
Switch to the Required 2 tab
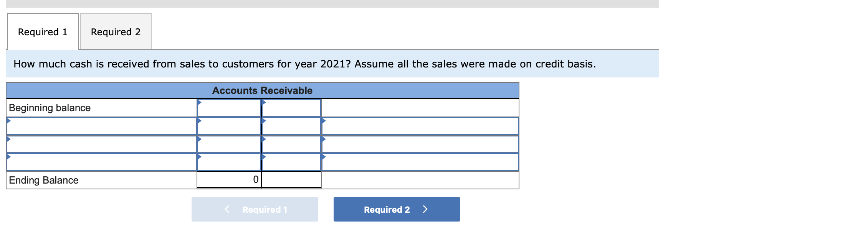116,31
